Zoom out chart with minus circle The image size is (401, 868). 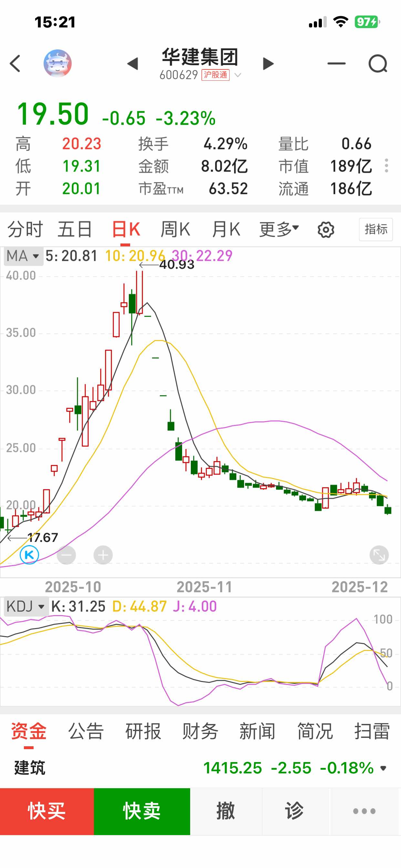point(67,555)
